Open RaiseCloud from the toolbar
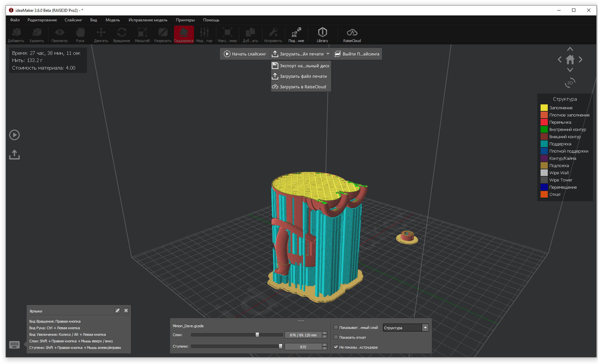 coord(352,35)
